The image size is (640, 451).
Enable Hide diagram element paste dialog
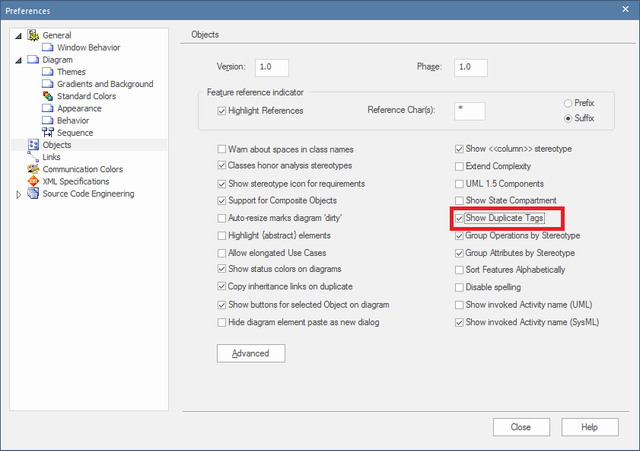click(222, 322)
